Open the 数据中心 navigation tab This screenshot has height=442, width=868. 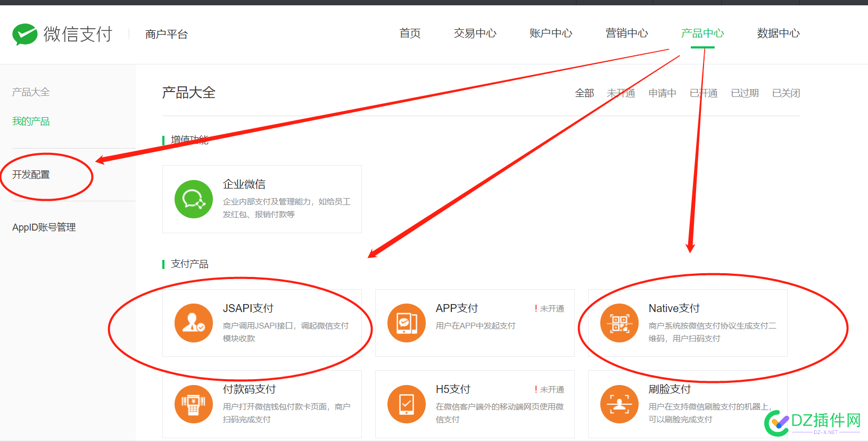(x=779, y=34)
